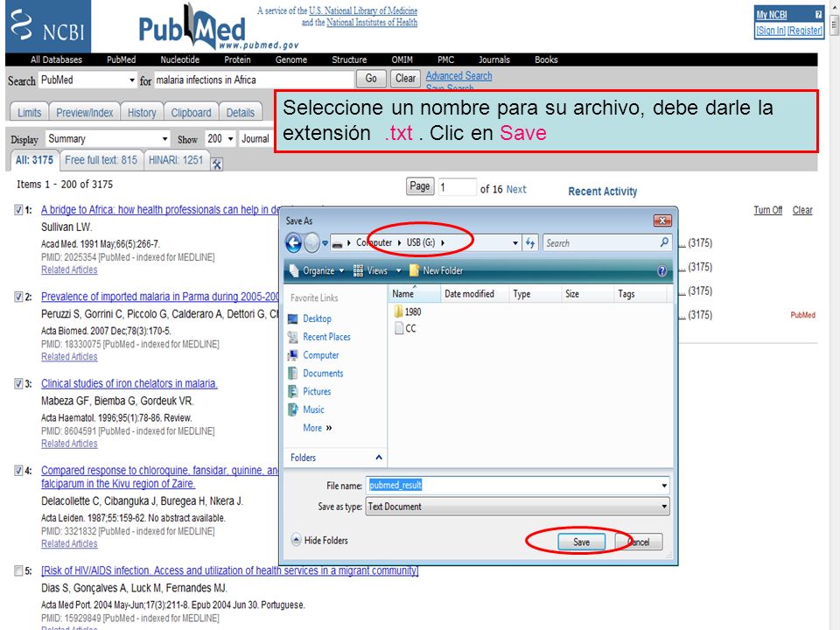Open Music in Favorite Links
This screenshot has width=840, height=630.
313,409
